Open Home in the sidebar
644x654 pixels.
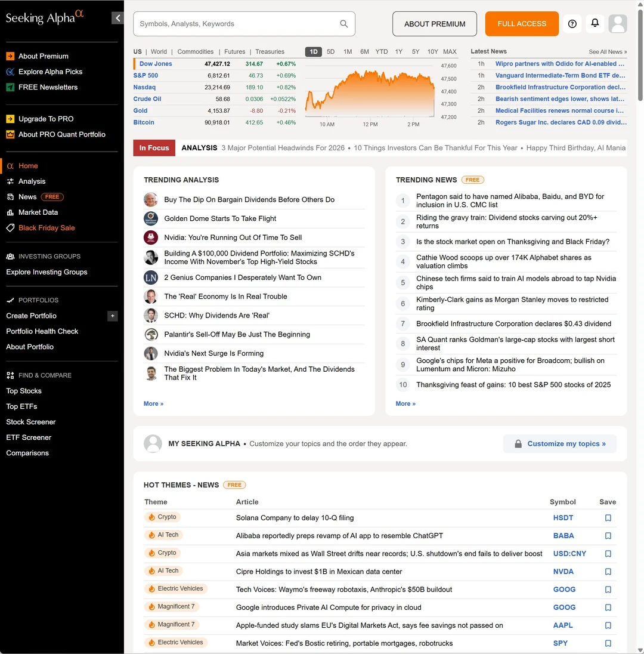[x=28, y=165]
